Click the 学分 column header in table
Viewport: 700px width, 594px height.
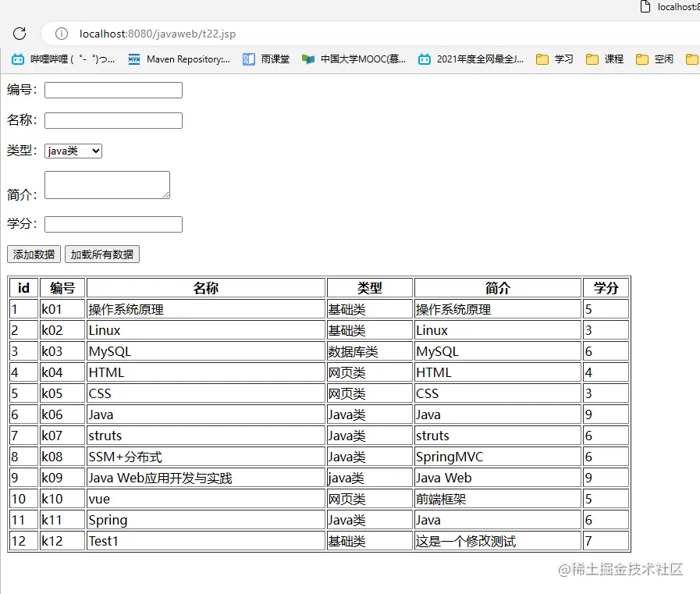tap(606, 288)
